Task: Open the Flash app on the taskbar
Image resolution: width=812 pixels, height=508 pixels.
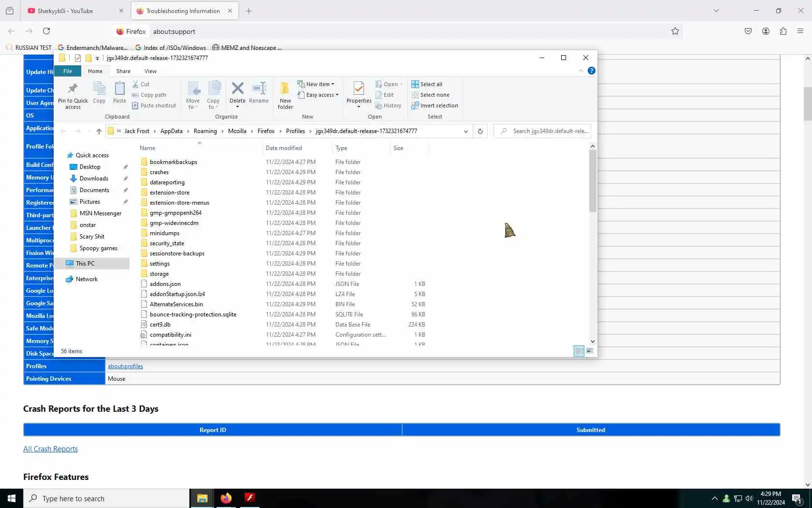Action: click(249, 498)
